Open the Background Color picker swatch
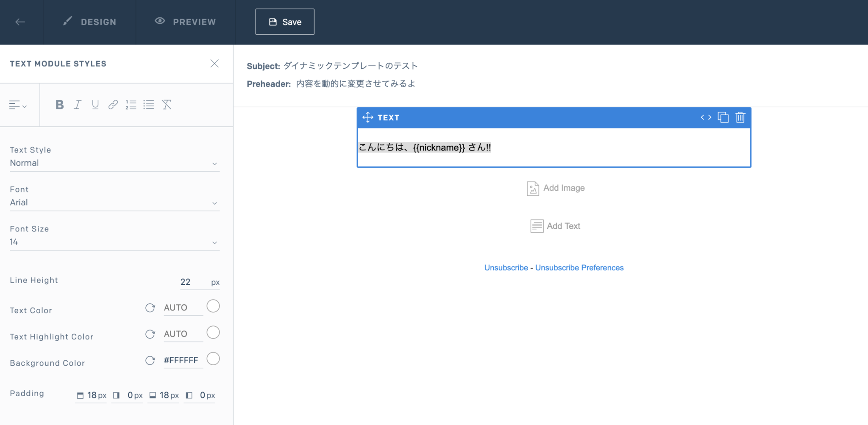The width and height of the screenshot is (868, 425). pyautogui.click(x=213, y=358)
